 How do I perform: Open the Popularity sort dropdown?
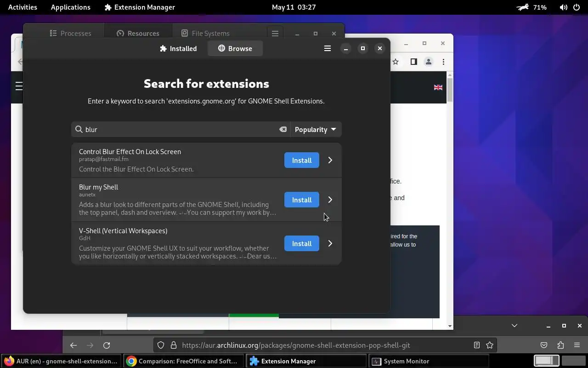(315, 129)
